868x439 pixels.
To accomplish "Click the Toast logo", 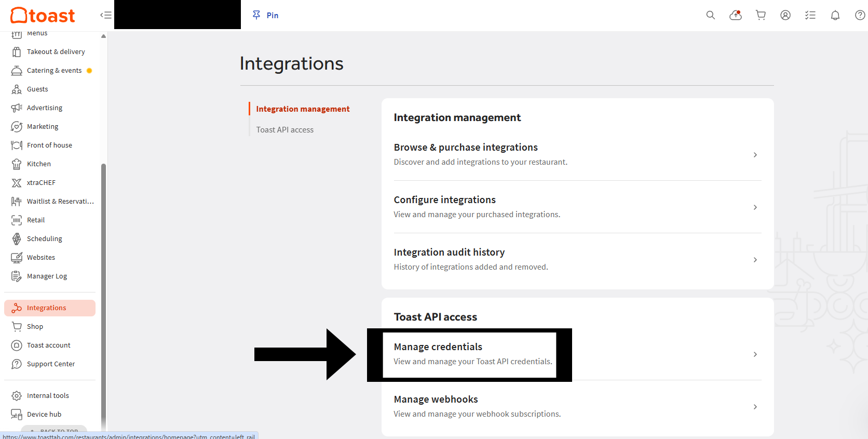I will (43, 16).
